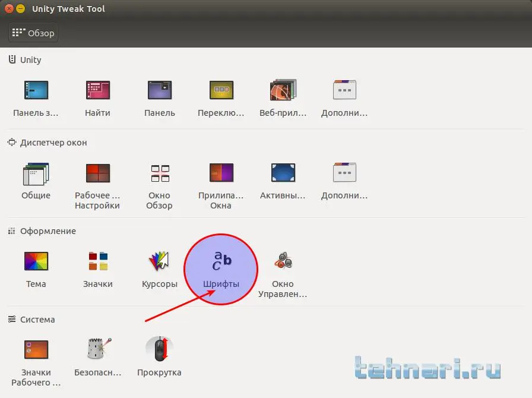Open the Обзор overview button
This screenshot has height=398, width=532.
(x=33, y=33)
